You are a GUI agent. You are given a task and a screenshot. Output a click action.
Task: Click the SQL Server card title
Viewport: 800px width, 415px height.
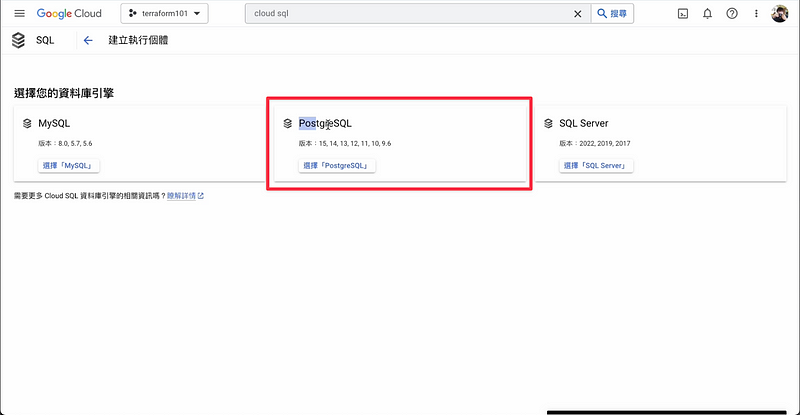coord(584,124)
